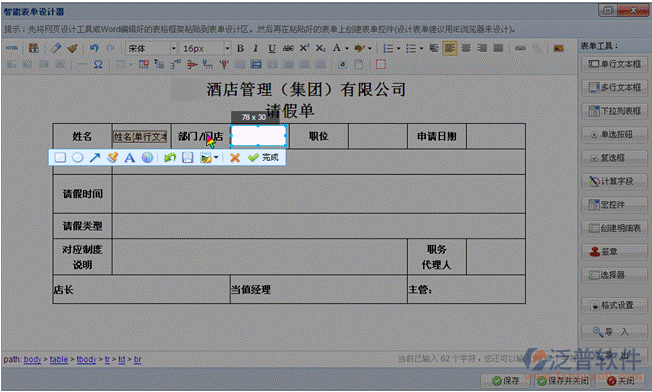Open the highlight color picker icon

point(359,48)
